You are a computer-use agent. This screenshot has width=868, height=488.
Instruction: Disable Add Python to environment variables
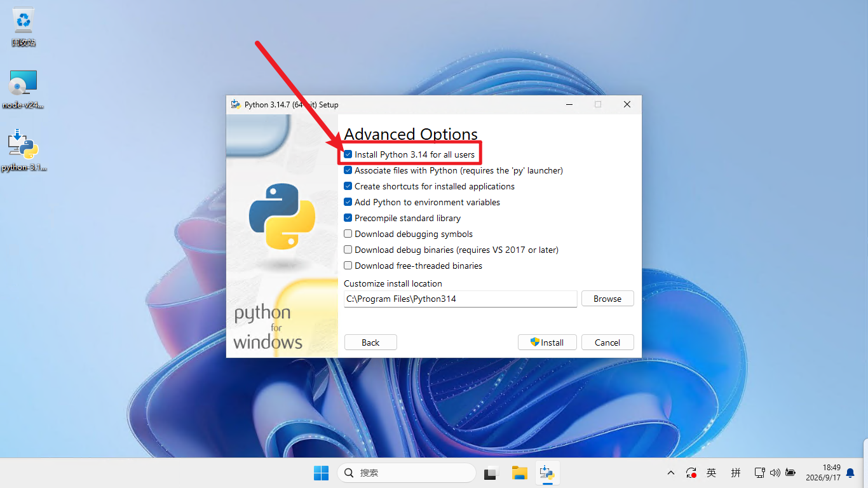click(348, 202)
